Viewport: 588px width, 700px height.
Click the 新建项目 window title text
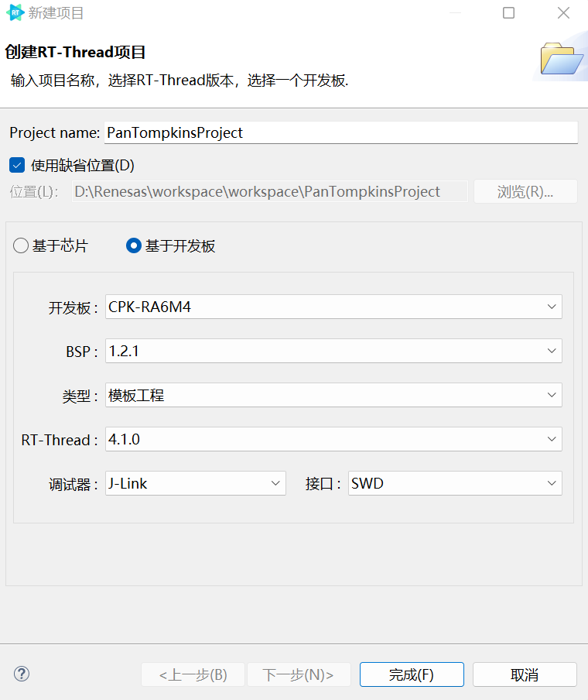56,13
